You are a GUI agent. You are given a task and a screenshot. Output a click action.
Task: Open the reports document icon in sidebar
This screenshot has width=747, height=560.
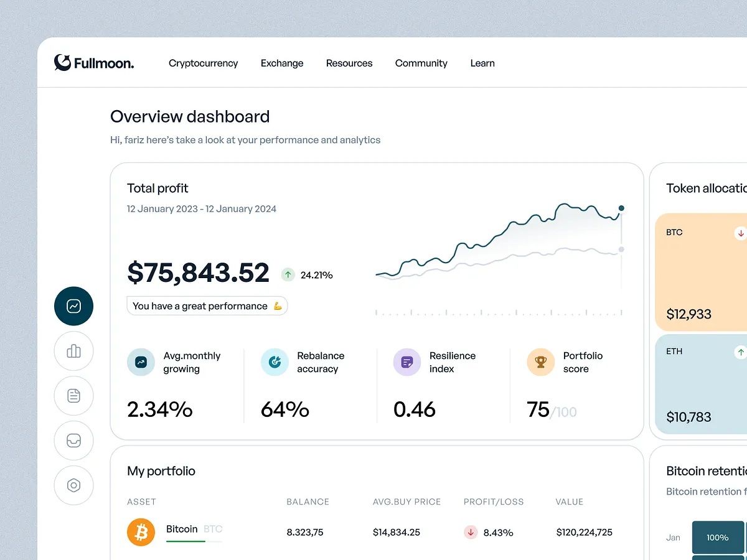click(x=73, y=396)
